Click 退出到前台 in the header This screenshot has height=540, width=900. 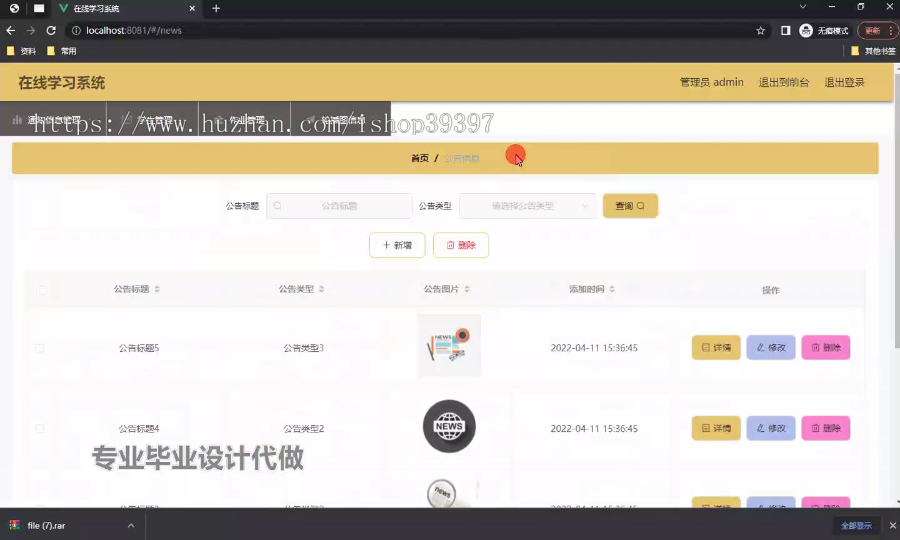coord(783,82)
